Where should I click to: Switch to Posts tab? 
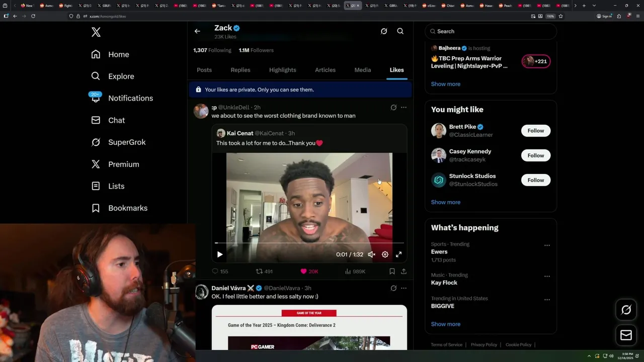point(204,70)
